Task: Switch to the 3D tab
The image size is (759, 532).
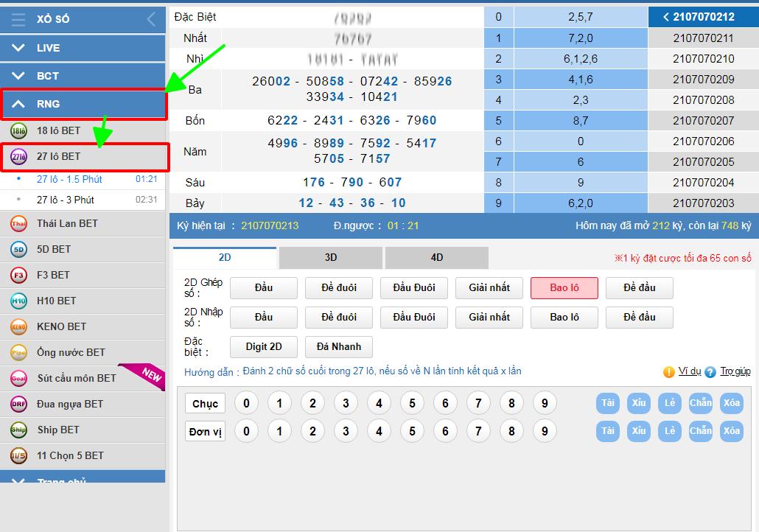Action: pyautogui.click(x=331, y=257)
